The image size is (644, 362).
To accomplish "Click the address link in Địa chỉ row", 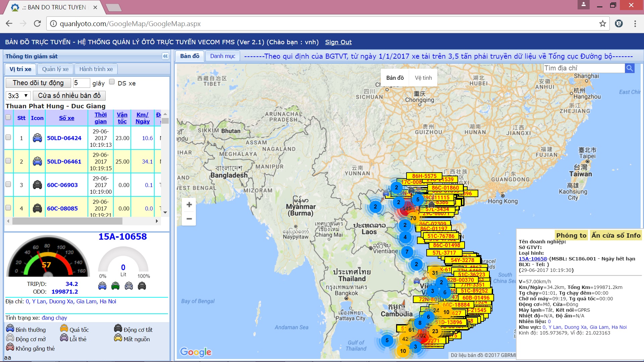I will [x=71, y=301].
